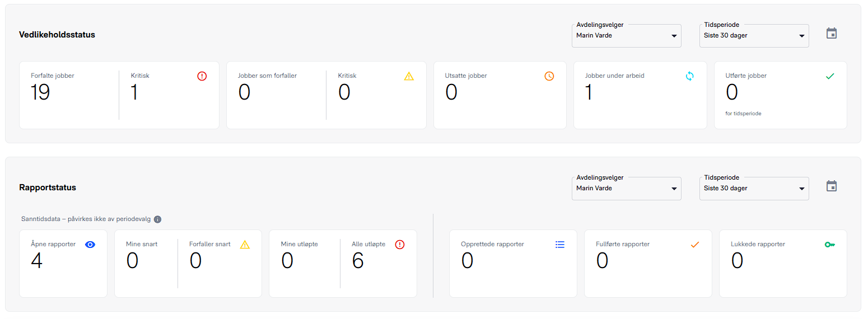Click the list icon on Opprettede rapporter
868x319 pixels.
(x=560, y=245)
